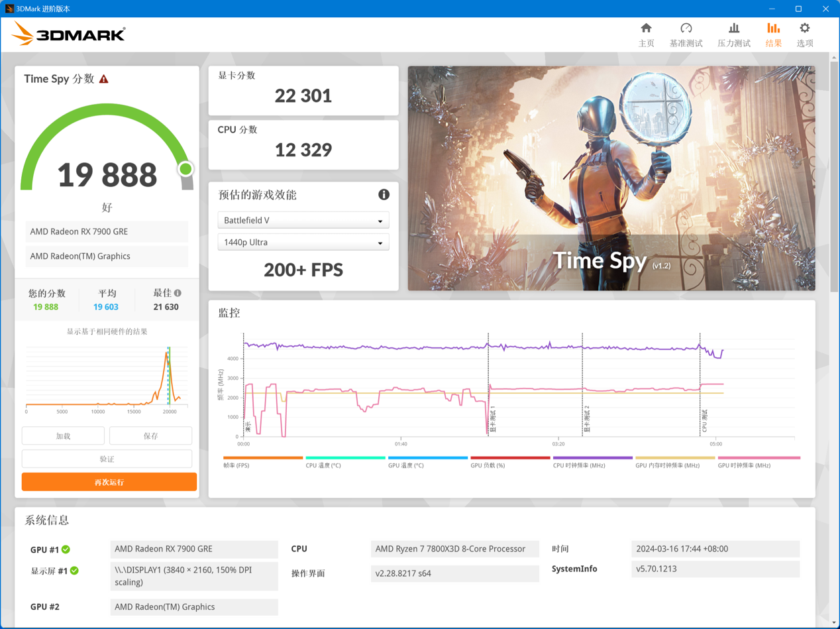The height and width of the screenshot is (629, 840).
Task: Click the 保存 save button
Action: pos(150,435)
